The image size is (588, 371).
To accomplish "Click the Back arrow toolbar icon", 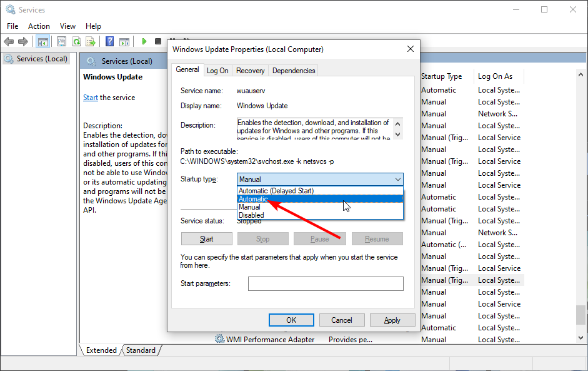I will (9, 41).
